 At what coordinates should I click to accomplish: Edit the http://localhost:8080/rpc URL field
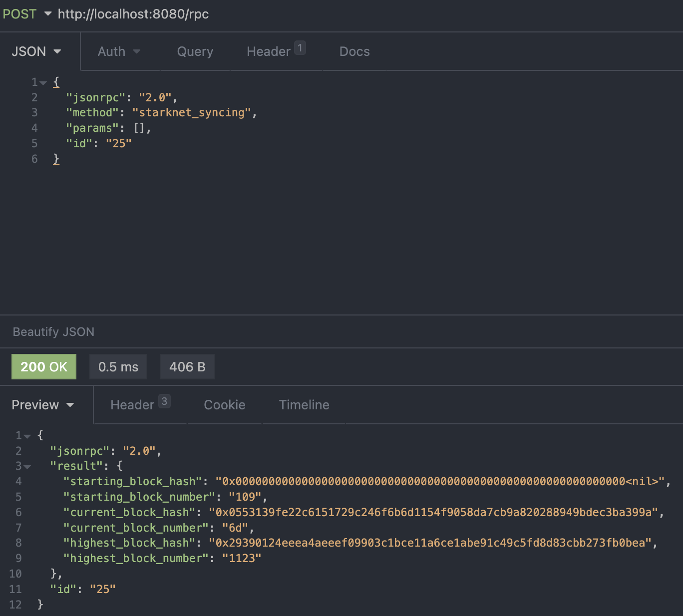click(x=133, y=14)
